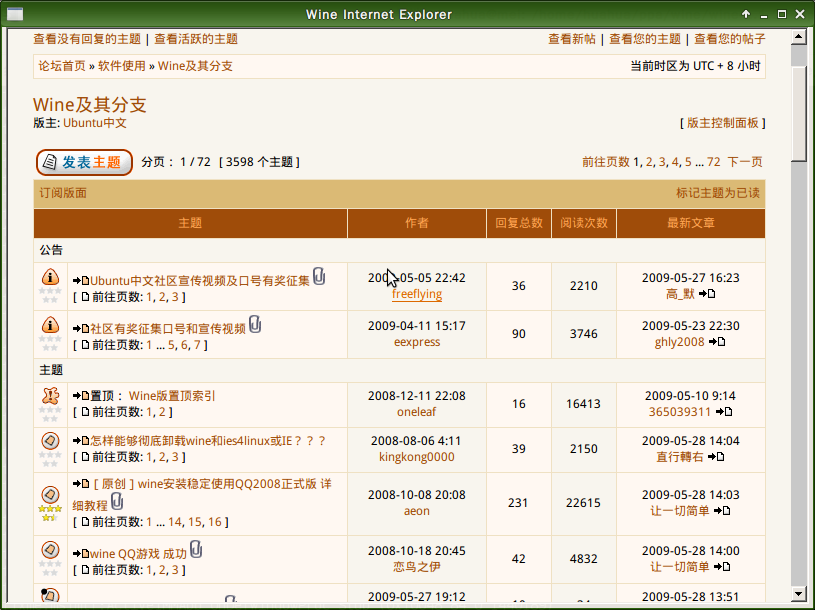
Task: Click 订阅版面 subscribe forum link
Action: tap(63, 193)
